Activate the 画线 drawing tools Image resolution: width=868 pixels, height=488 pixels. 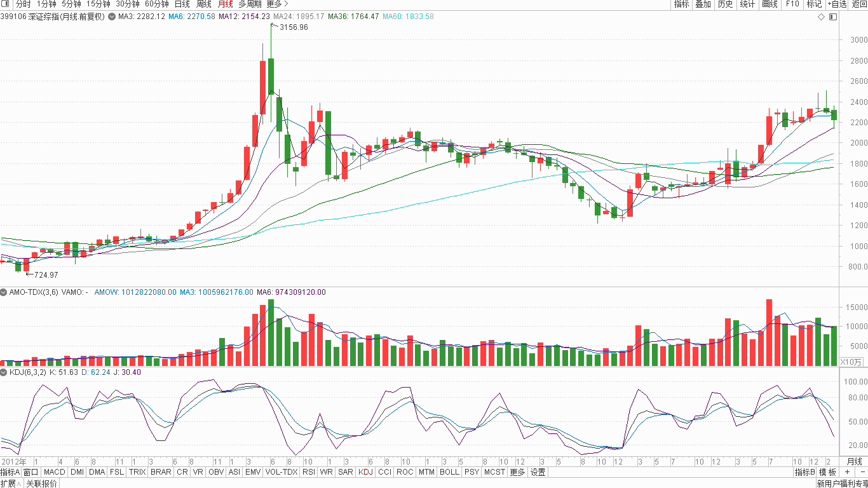(x=770, y=4)
